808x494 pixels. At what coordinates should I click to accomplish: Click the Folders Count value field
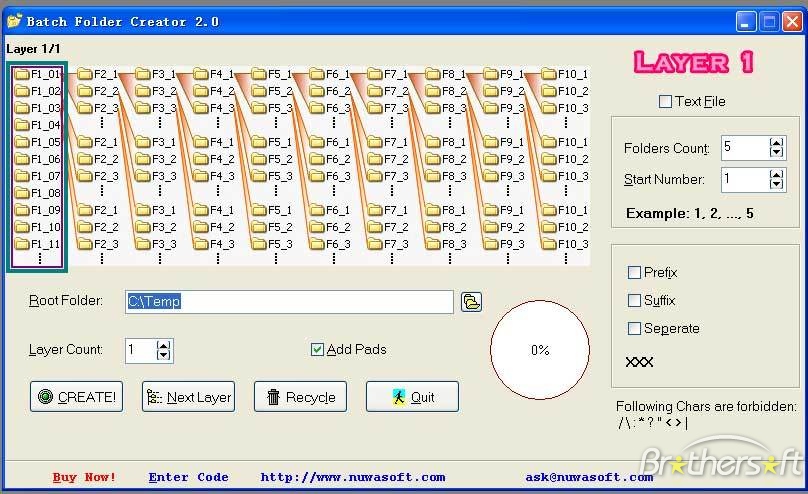pyautogui.click(x=746, y=147)
